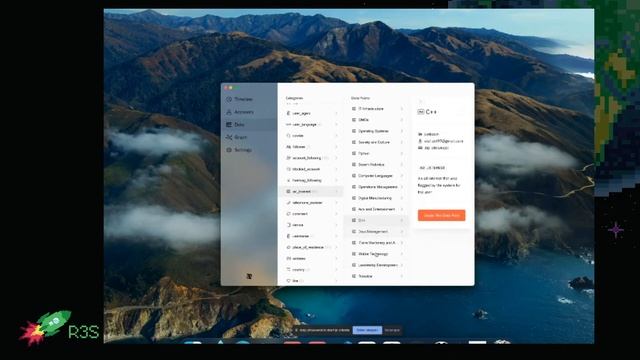This screenshot has height=360, width=640.
Task: Expand the Arts and Entertainment chevron
Action: tap(402, 209)
